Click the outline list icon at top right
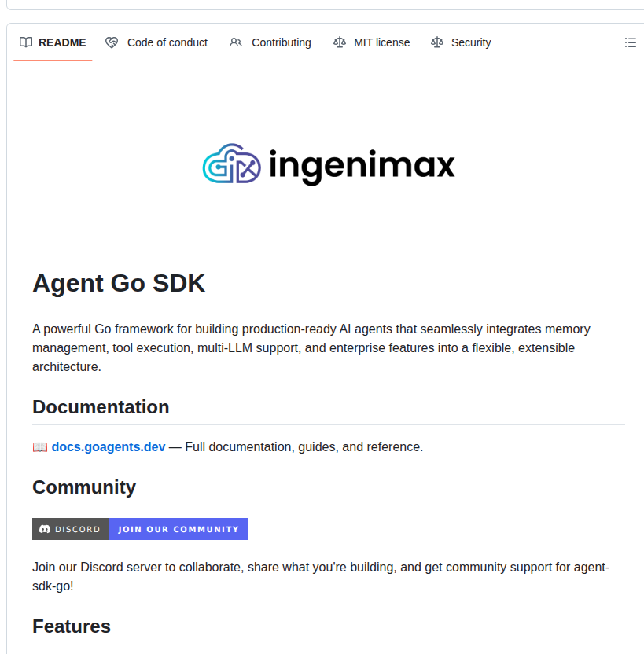 point(631,42)
